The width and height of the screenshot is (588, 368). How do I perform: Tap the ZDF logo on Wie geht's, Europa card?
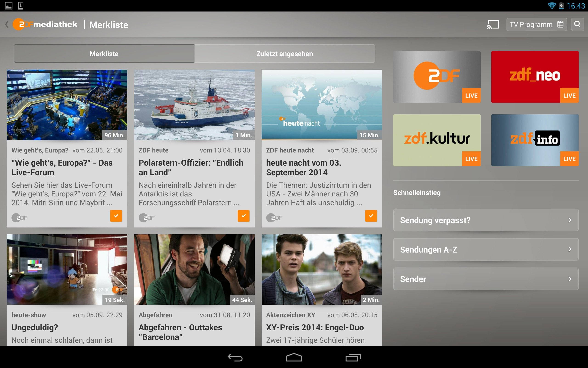pyautogui.click(x=20, y=218)
